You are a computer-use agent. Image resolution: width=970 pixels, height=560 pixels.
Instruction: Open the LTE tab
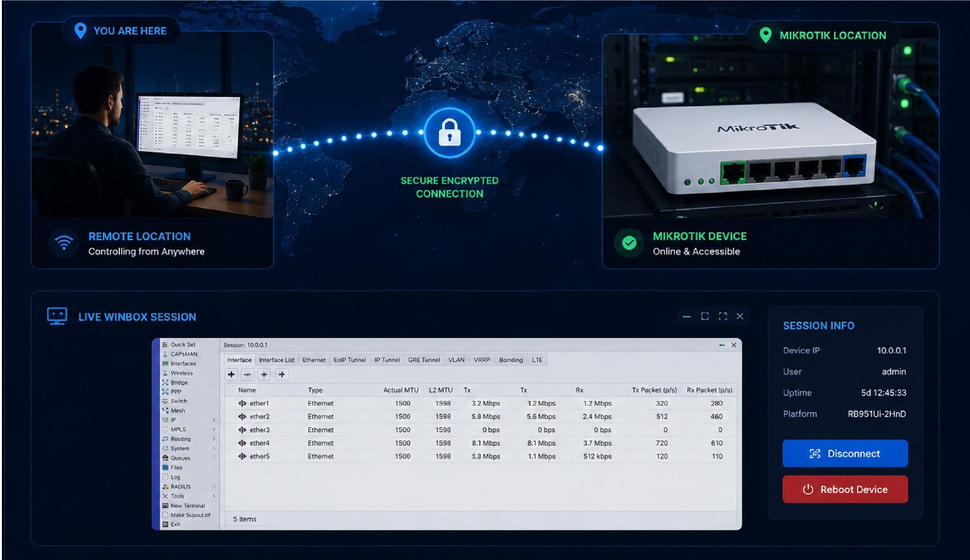(537, 360)
